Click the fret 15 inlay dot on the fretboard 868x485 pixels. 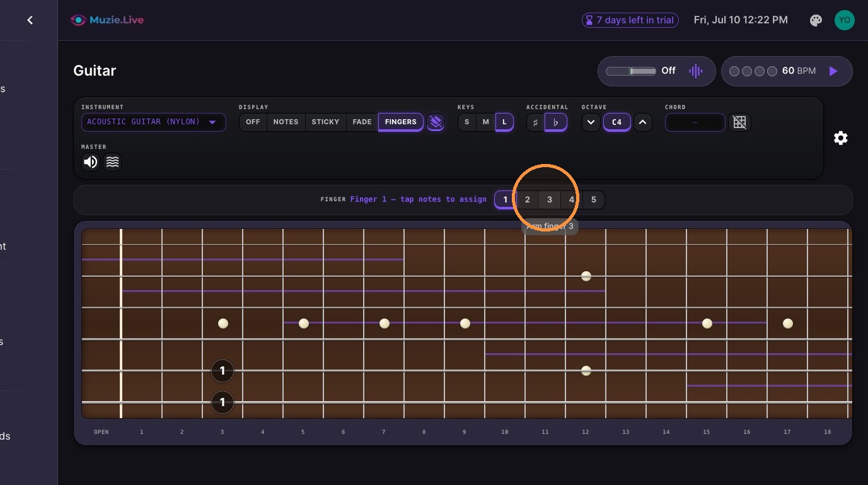coord(707,324)
